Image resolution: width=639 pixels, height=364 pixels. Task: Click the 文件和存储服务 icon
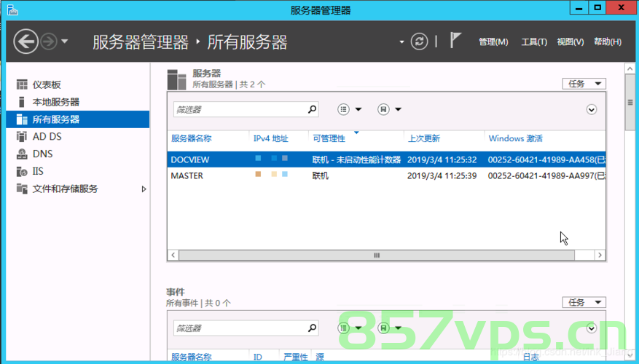[x=22, y=189]
